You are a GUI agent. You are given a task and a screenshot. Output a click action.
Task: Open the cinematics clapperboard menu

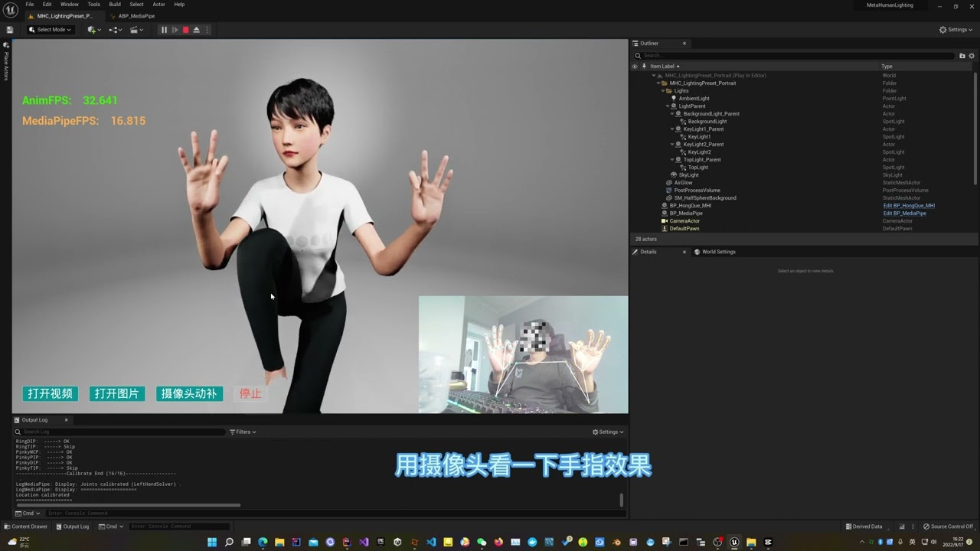136,30
